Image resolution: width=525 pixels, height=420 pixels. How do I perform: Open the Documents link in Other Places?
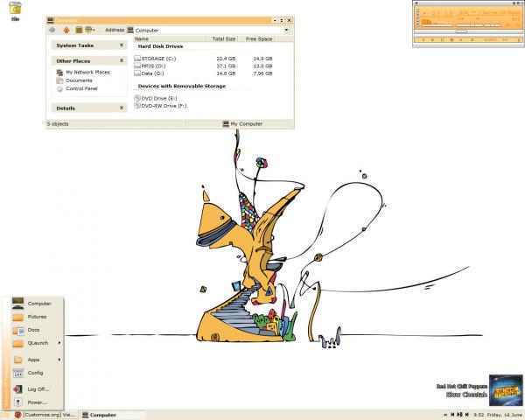[x=74, y=80]
